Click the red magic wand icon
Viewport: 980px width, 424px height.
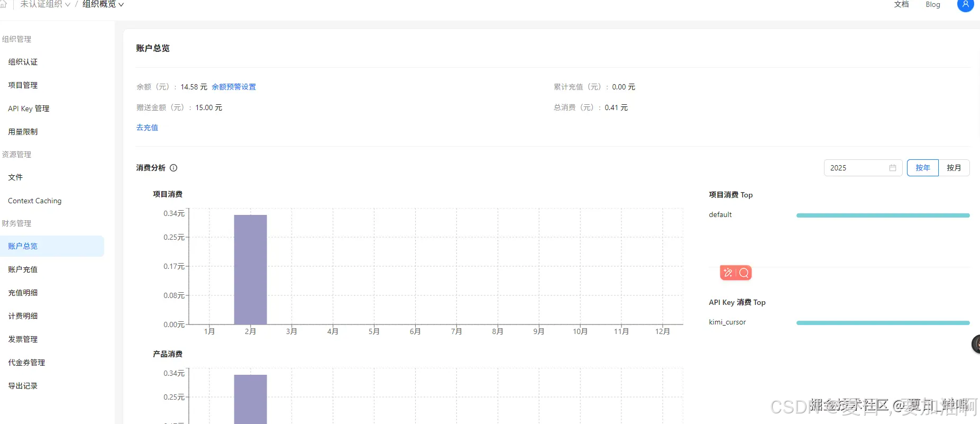click(x=728, y=273)
